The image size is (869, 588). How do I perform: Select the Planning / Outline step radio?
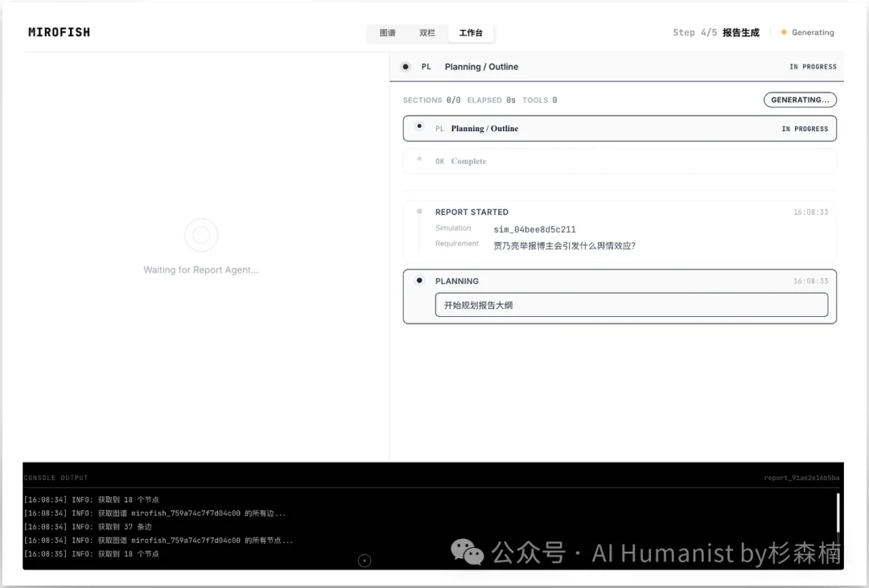(x=419, y=127)
